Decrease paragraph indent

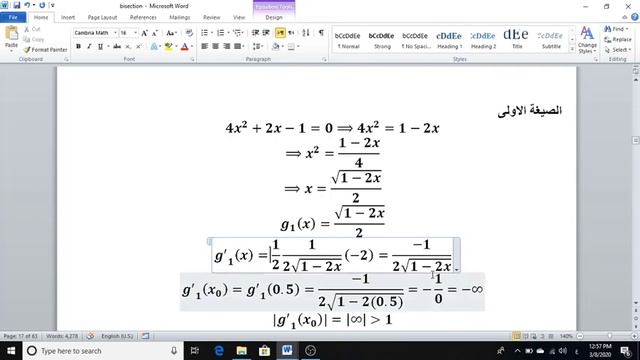(256, 33)
